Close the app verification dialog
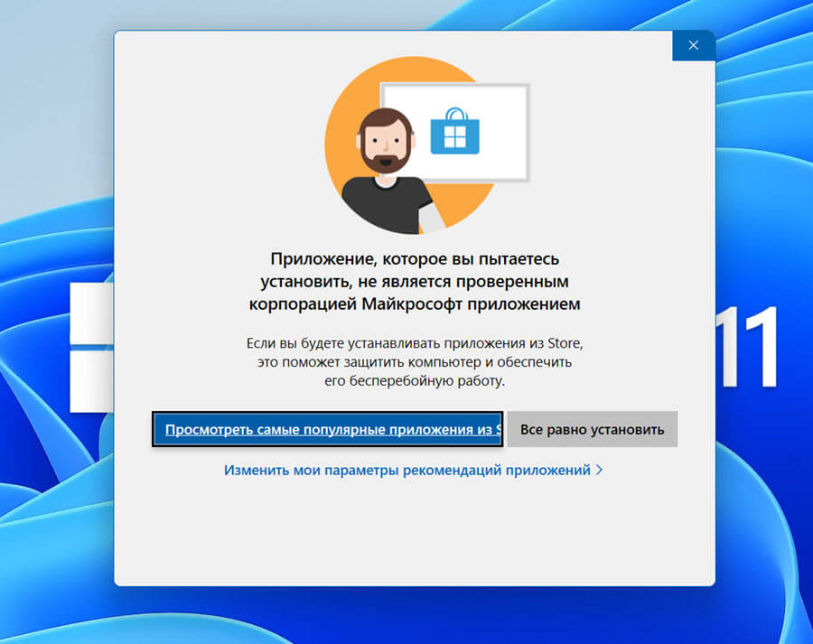 click(693, 46)
